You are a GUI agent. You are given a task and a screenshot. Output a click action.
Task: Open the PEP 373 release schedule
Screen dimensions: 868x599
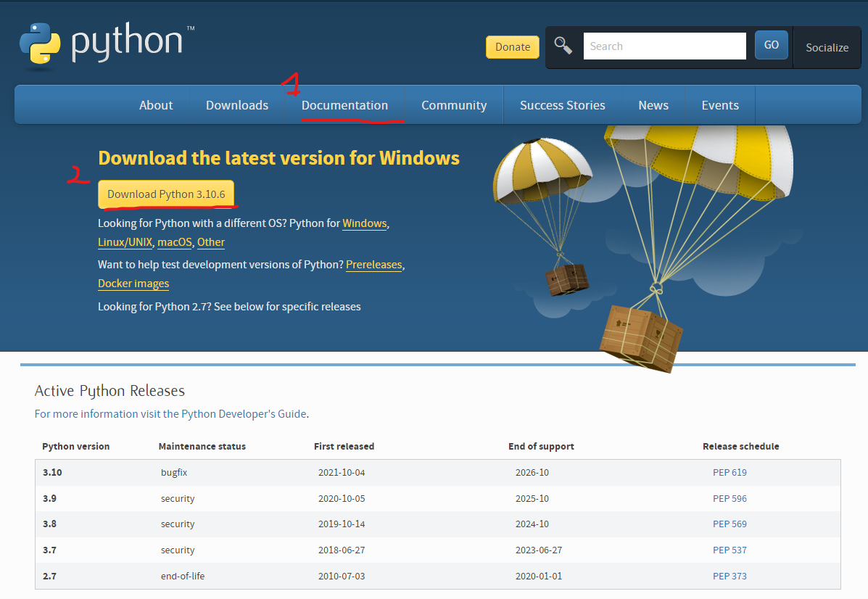click(729, 576)
